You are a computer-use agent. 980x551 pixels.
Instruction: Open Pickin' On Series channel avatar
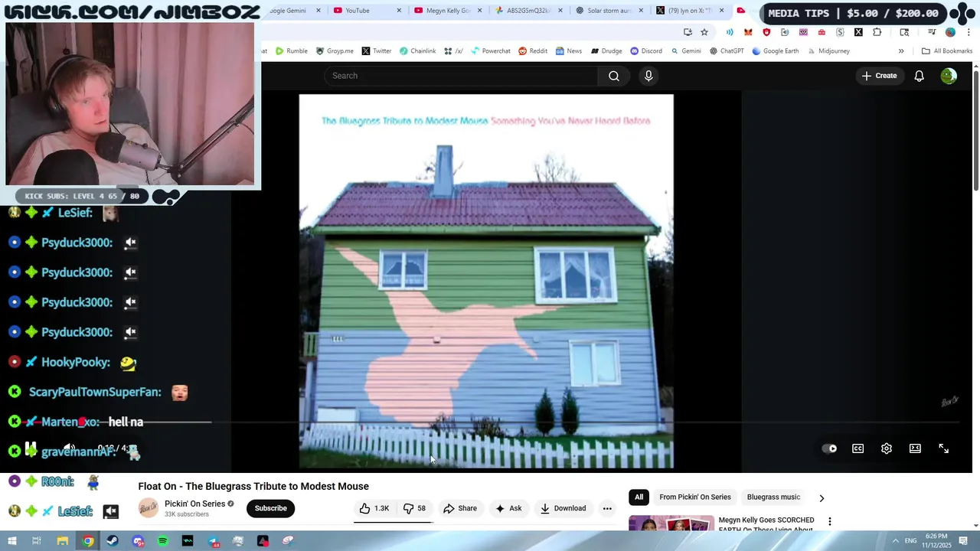click(x=149, y=508)
